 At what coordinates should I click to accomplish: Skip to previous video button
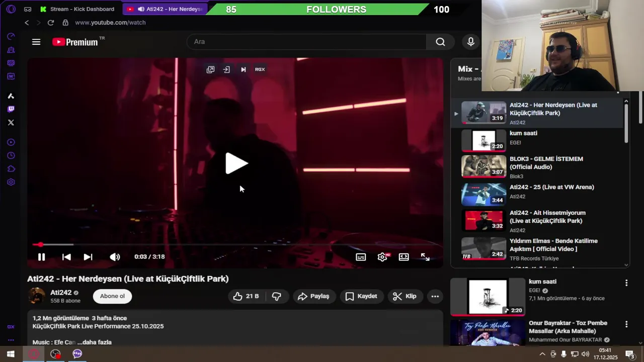[x=66, y=257]
